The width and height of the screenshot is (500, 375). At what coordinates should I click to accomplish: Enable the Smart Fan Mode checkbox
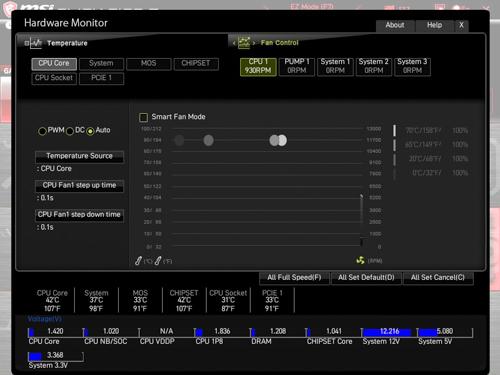(x=143, y=117)
